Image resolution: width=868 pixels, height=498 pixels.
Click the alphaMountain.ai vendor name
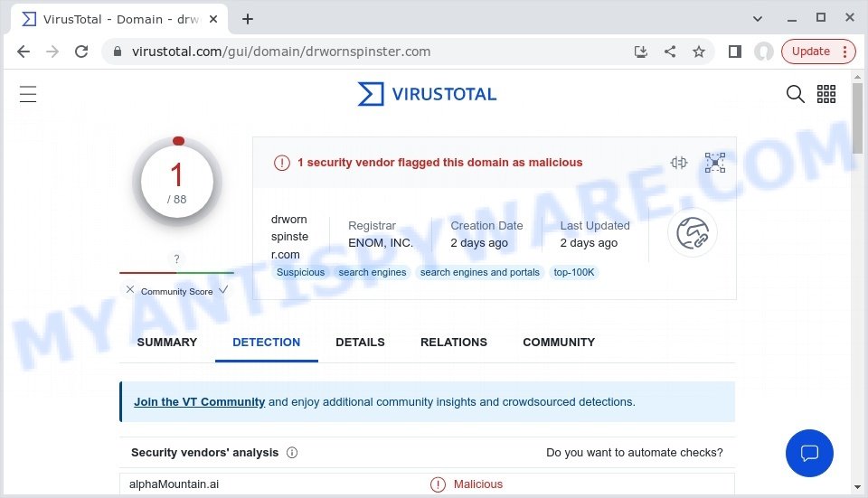point(174,484)
